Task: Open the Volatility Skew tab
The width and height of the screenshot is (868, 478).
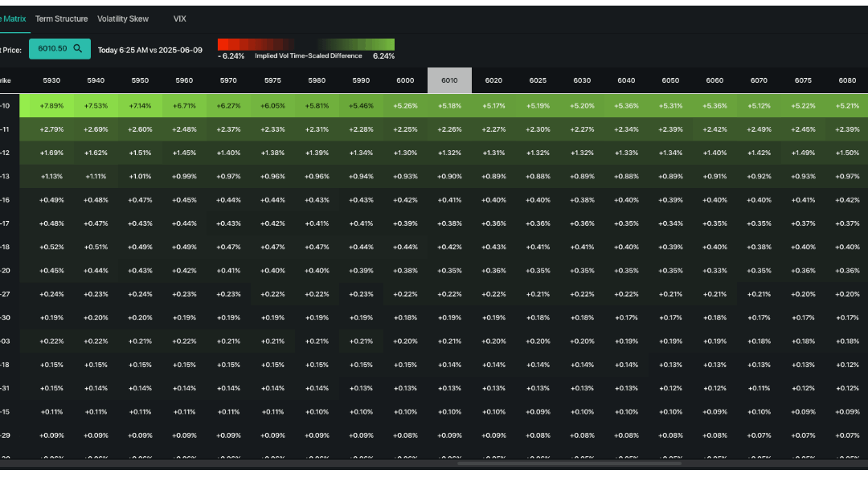Action: [x=123, y=18]
